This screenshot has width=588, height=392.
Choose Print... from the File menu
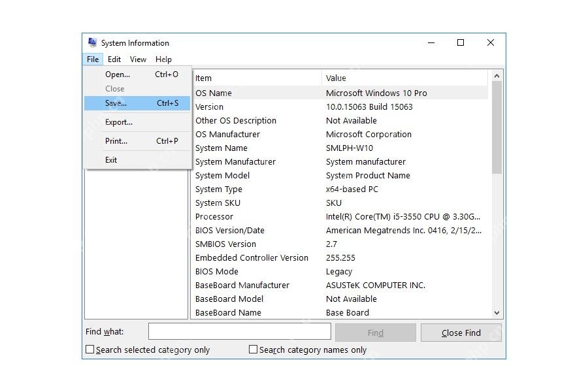(x=137, y=141)
